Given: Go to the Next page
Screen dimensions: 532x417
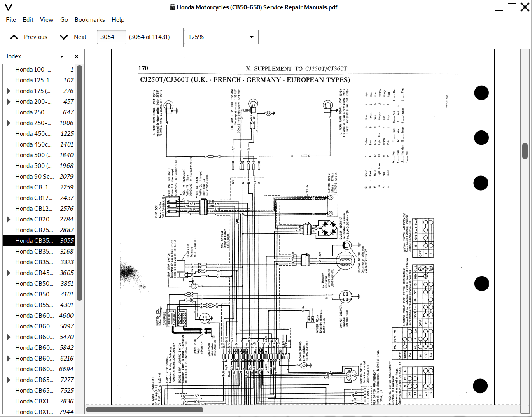Looking at the screenshot, I should (x=73, y=37).
